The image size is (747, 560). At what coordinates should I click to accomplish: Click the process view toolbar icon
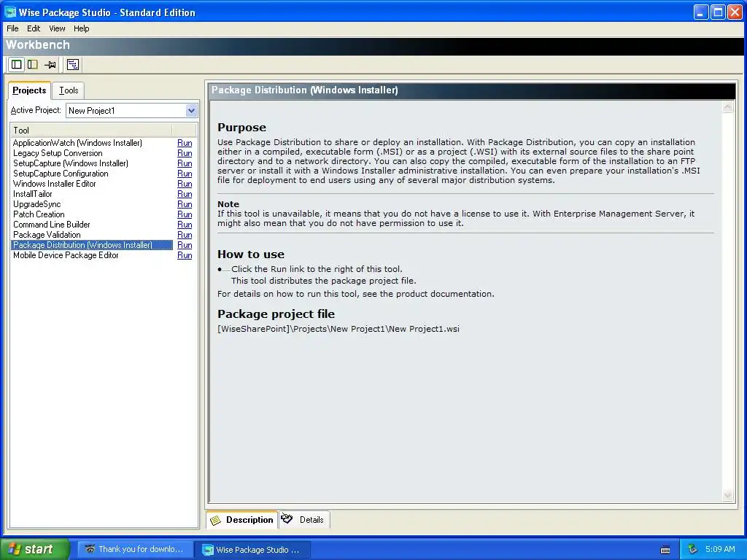tap(73, 64)
